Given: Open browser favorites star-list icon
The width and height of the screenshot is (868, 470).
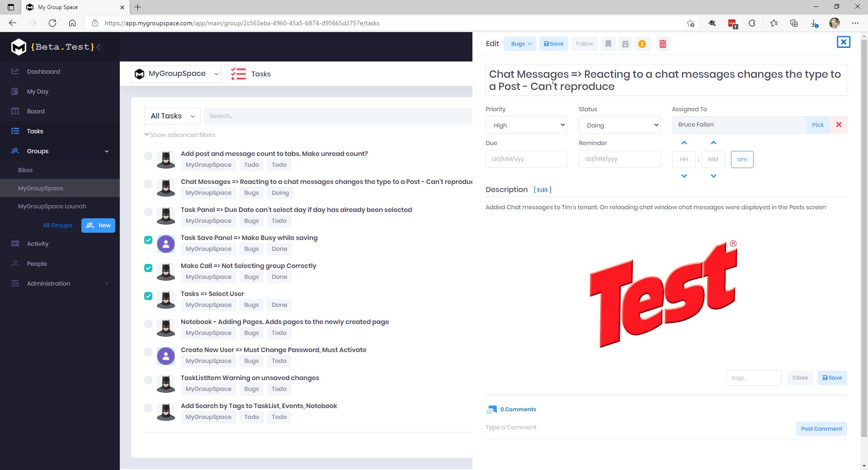Looking at the screenshot, I should coord(774,23).
